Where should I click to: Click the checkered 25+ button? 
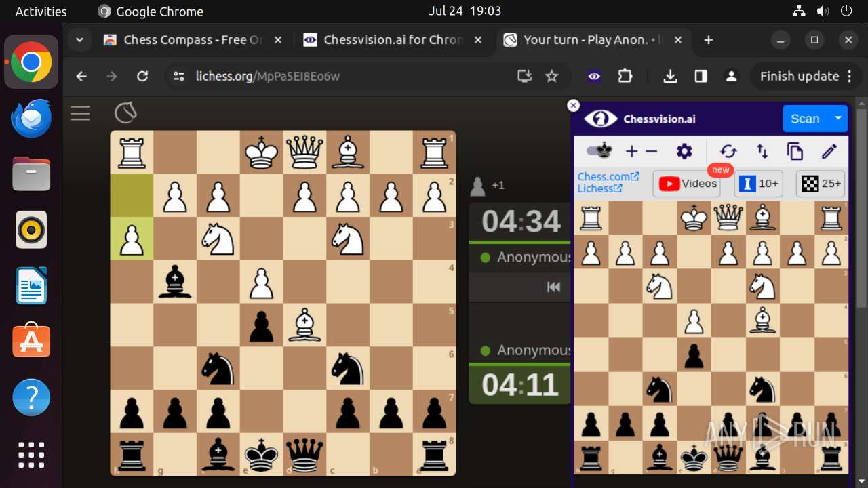tap(820, 184)
